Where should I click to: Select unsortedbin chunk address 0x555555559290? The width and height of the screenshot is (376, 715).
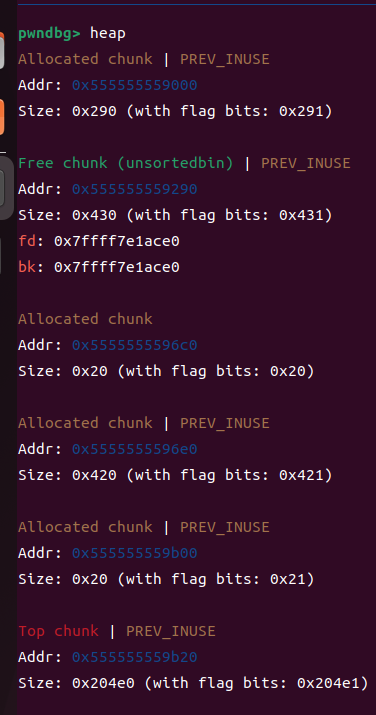click(x=134, y=189)
